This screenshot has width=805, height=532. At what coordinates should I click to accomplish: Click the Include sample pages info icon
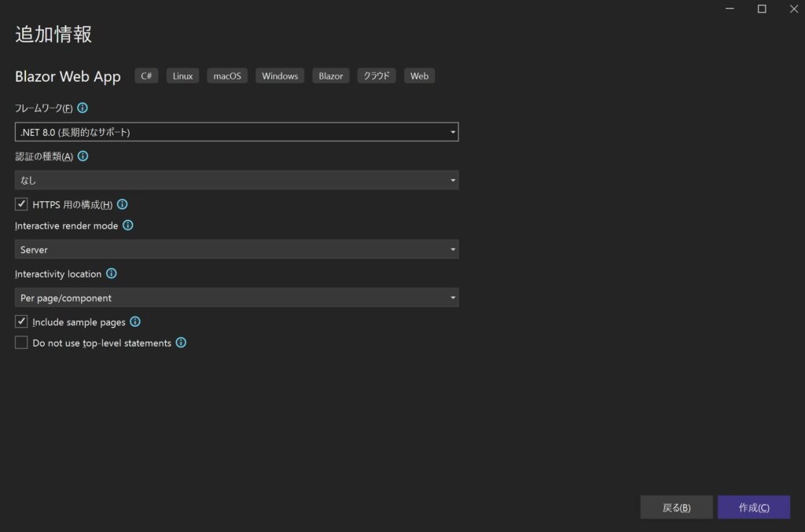(134, 321)
